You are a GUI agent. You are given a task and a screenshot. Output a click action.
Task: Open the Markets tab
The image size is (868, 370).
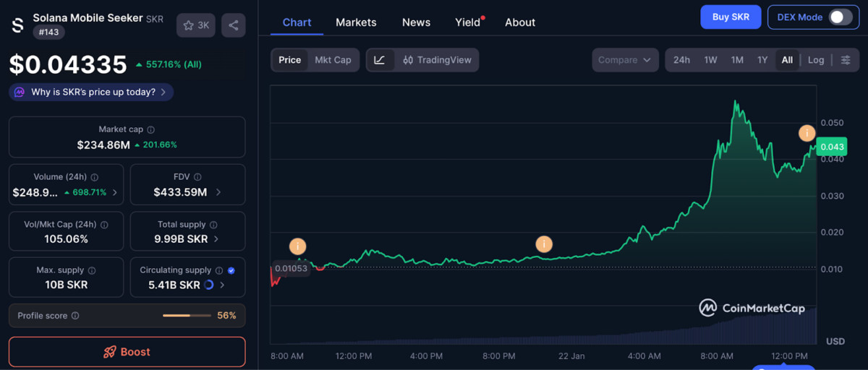click(356, 22)
